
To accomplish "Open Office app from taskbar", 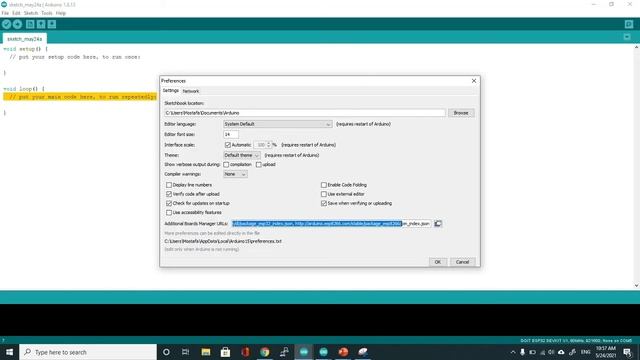I will 245,352.
